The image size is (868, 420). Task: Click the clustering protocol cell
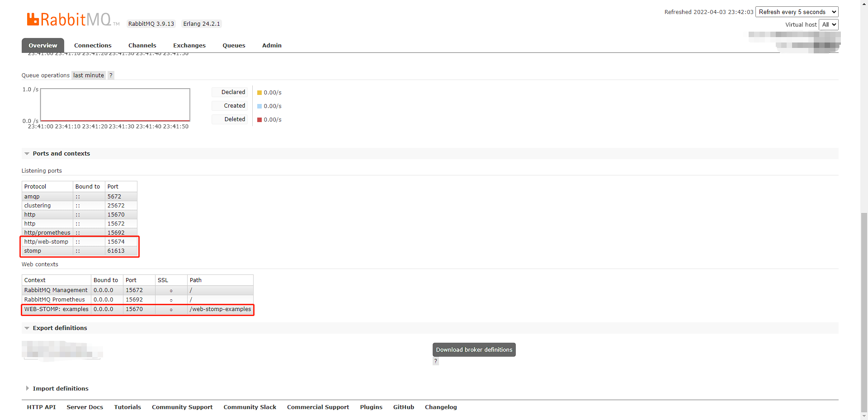pos(47,206)
